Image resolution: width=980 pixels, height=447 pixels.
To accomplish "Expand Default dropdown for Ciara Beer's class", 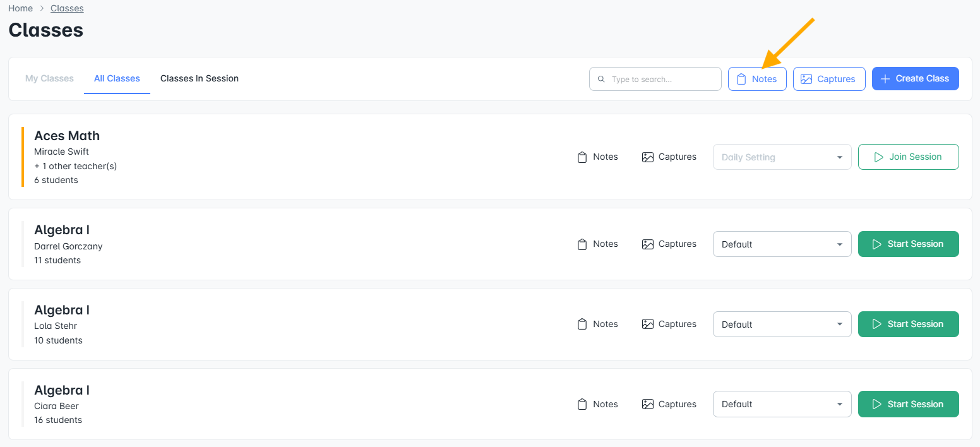I will click(x=782, y=404).
